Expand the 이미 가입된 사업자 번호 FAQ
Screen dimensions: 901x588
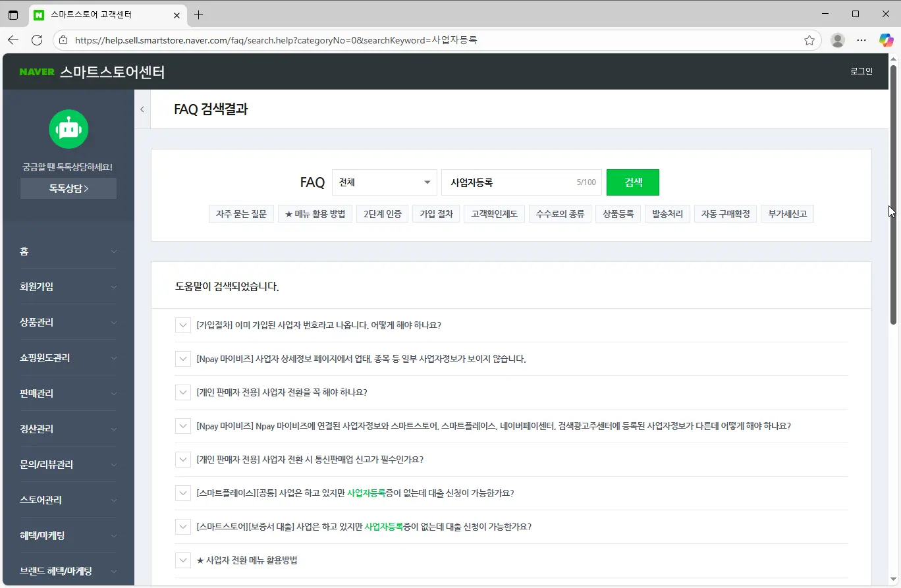click(183, 325)
